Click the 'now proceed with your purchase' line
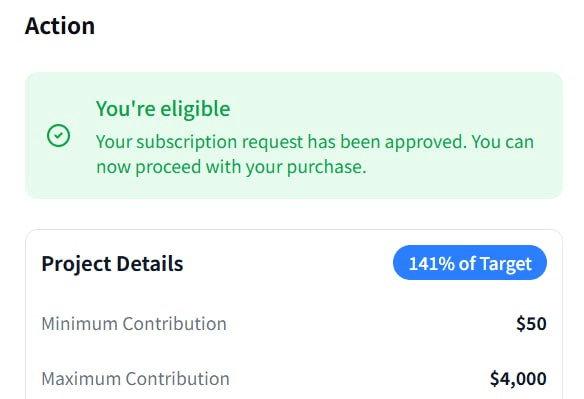The image size is (584, 399). coord(231,167)
